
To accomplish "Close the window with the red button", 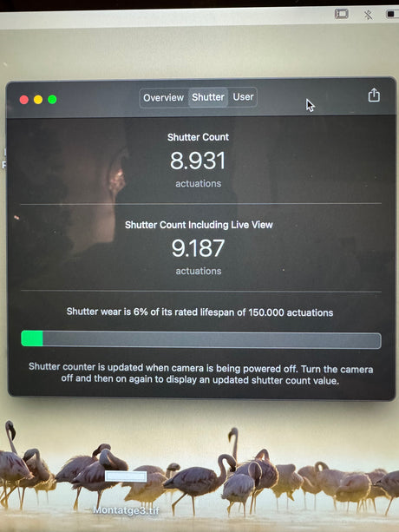I will [24, 100].
